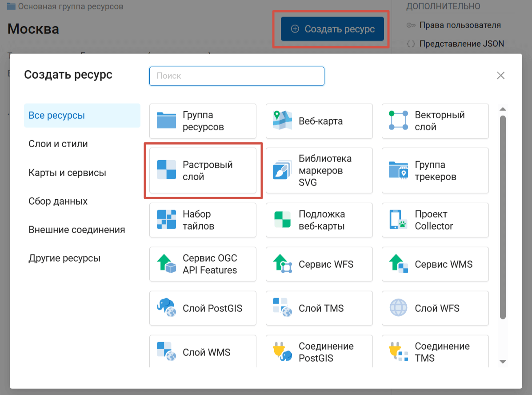532x395 pixels.
Task: Click the scrollbar down arrow in resource list
Action: (x=503, y=362)
